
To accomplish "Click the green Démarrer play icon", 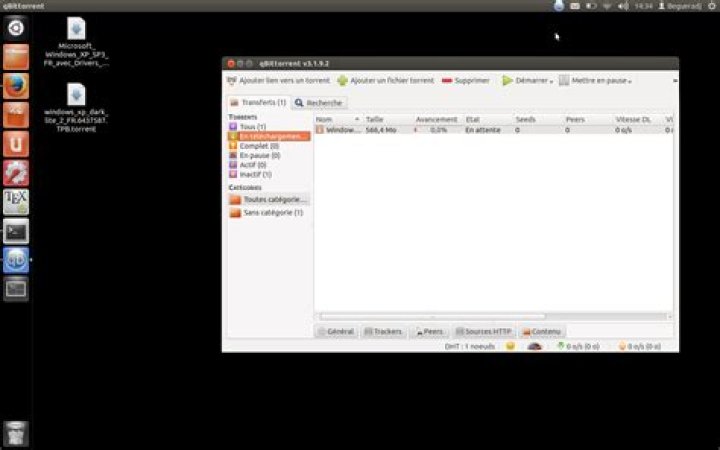I will pyautogui.click(x=507, y=81).
